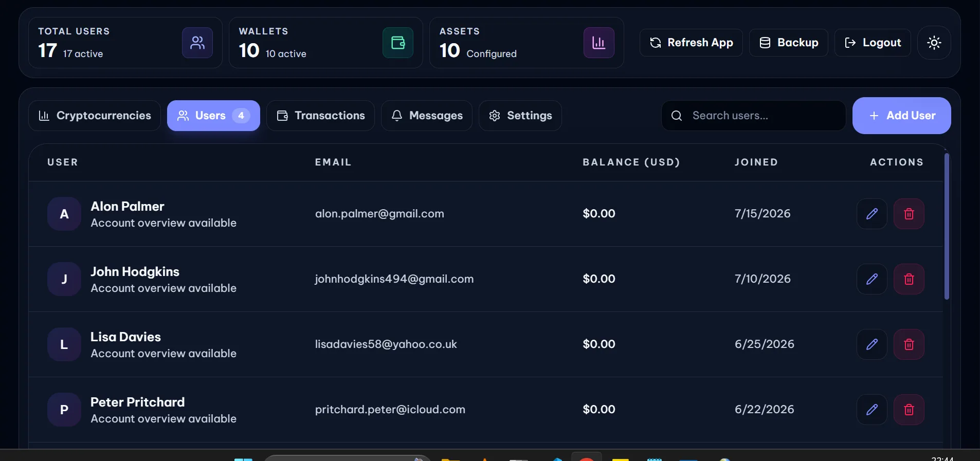This screenshot has width=980, height=461.
Task: Click the ACTIONS column header
Action: click(897, 162)
